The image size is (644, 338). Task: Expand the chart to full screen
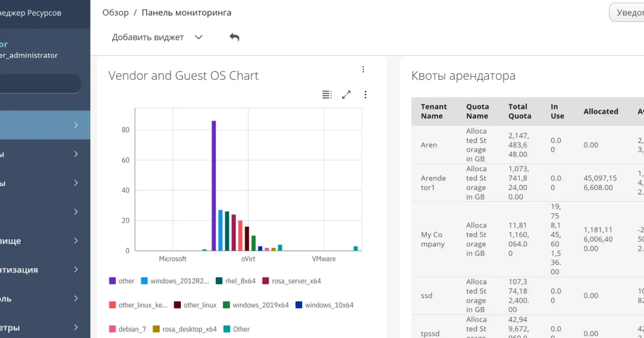coord(347,94)
